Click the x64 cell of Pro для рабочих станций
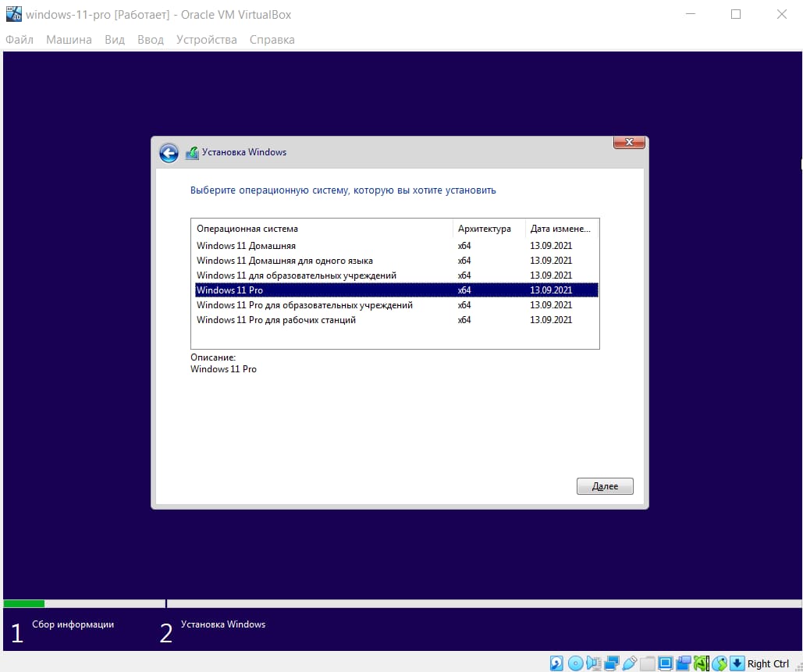803x672 pixels. click(x=464, y=320)
